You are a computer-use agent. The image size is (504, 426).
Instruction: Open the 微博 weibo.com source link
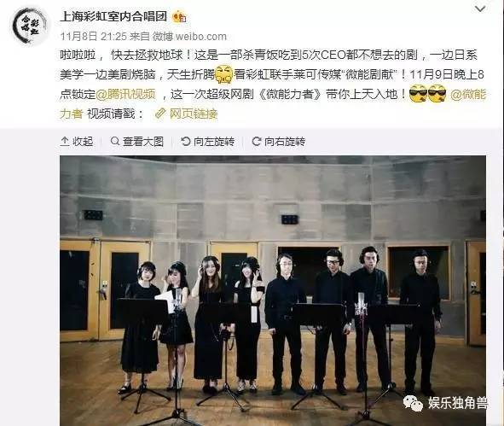pos(189,37)
